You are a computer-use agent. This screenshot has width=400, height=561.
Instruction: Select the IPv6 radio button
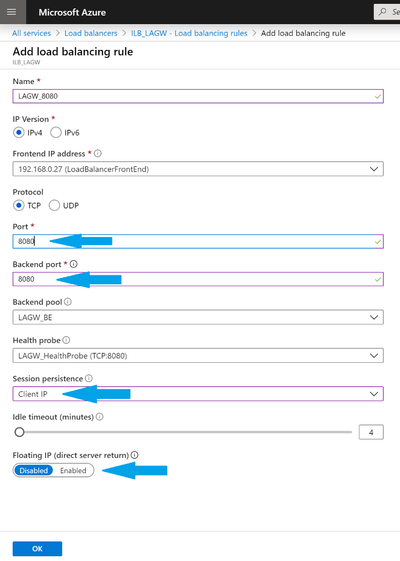tap(56, 133)
